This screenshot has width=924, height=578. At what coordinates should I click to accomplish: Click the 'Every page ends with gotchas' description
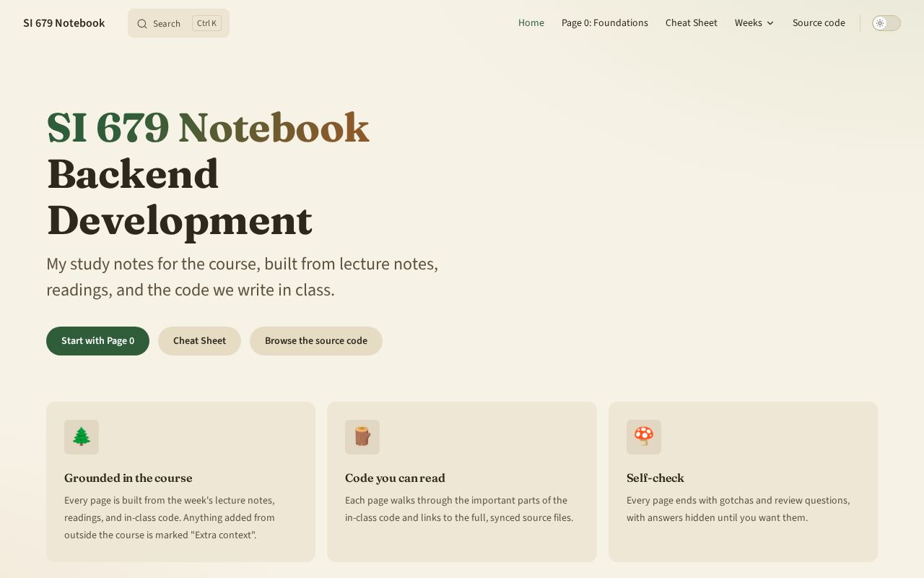click(738, 509)
